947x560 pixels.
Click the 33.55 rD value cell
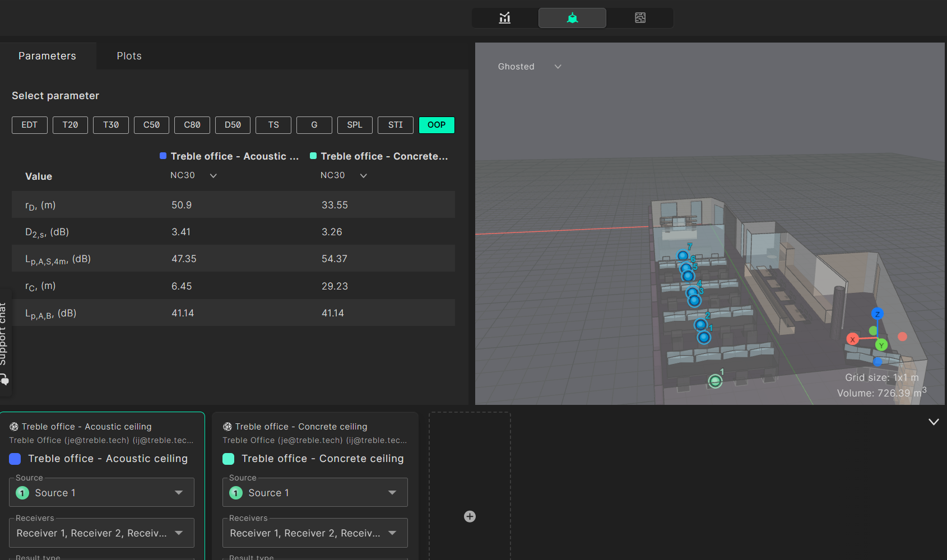pyautogui.click(x=335, y=205)
